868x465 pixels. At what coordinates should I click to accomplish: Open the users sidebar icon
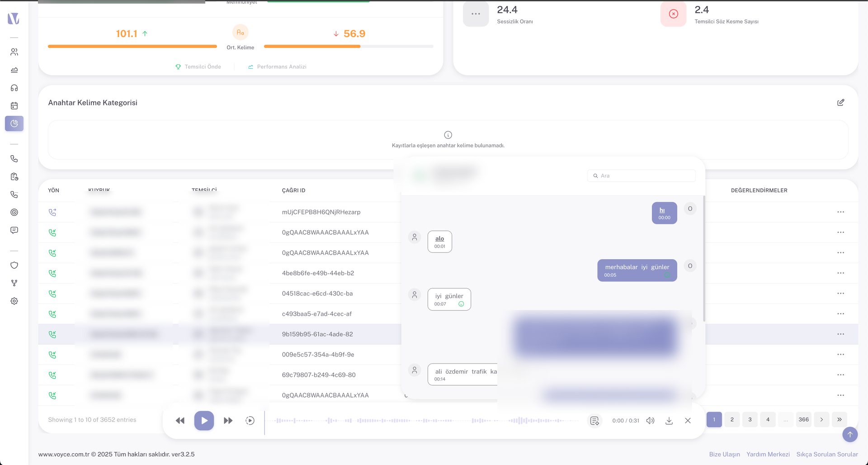click(x=14, y=52)
